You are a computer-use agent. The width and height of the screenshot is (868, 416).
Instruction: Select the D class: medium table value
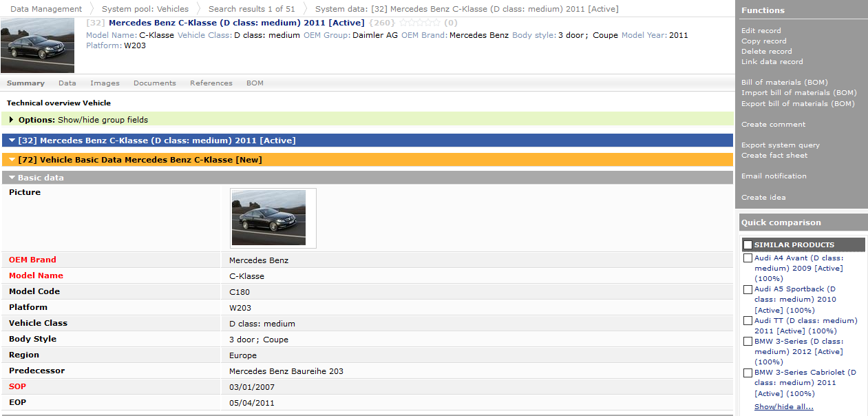pyautogui.click(x=262, y=324)
